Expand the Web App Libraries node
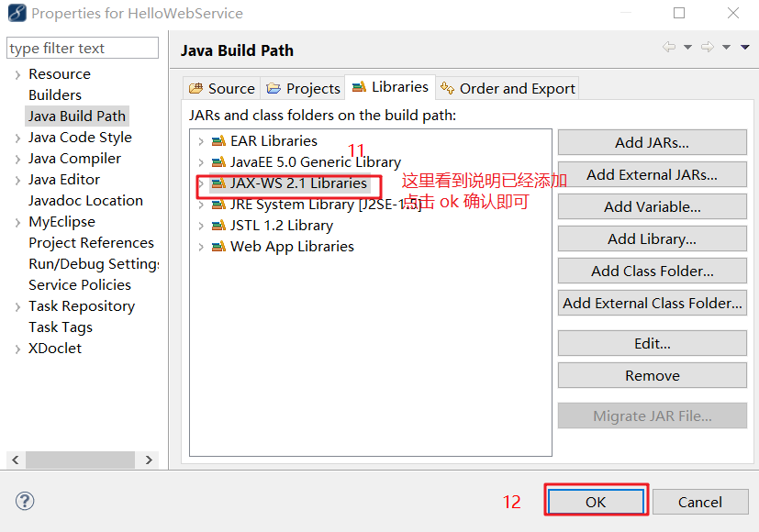This screenshot has height=532, width=759. pyautogui.click(x=201, y=247)
